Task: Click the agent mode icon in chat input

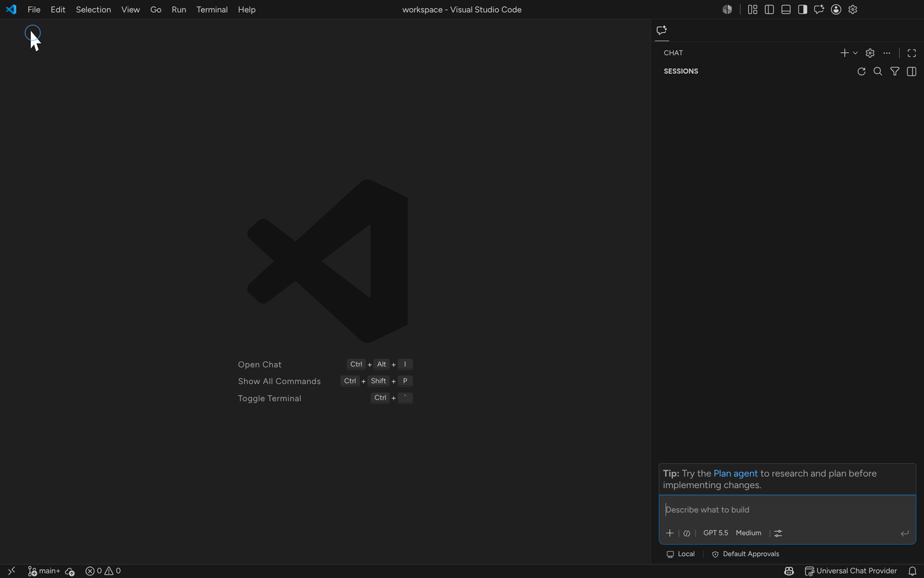Action: (x=687, y=533)
